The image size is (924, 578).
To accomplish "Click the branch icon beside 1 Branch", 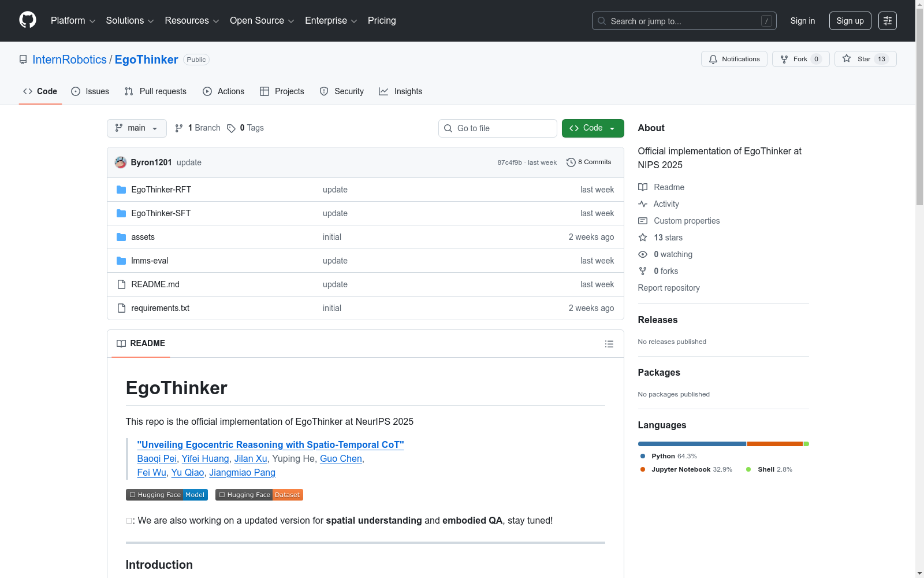I will (179, 128).
